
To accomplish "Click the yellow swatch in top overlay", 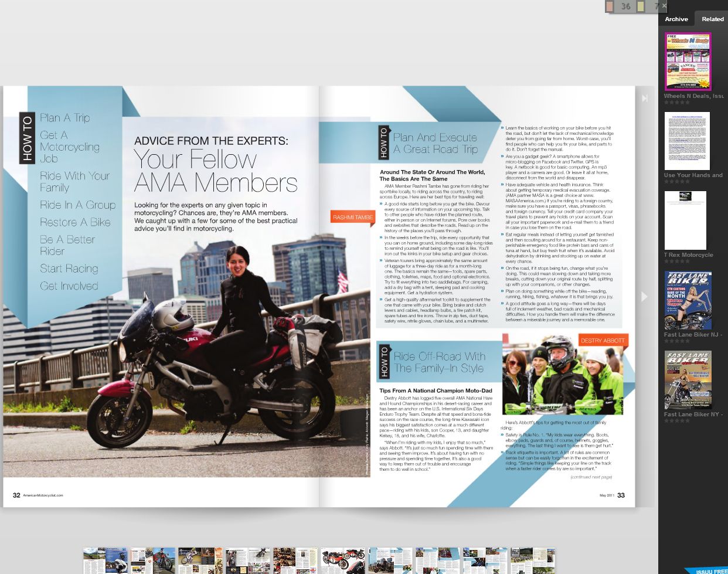I will point(641,6).
